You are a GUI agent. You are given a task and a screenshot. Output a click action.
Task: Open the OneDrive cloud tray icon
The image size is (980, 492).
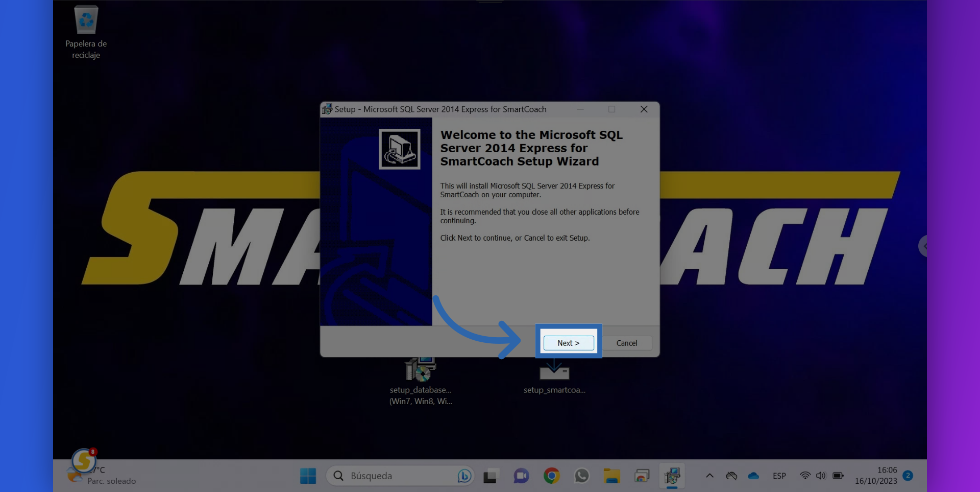[753, 476]
